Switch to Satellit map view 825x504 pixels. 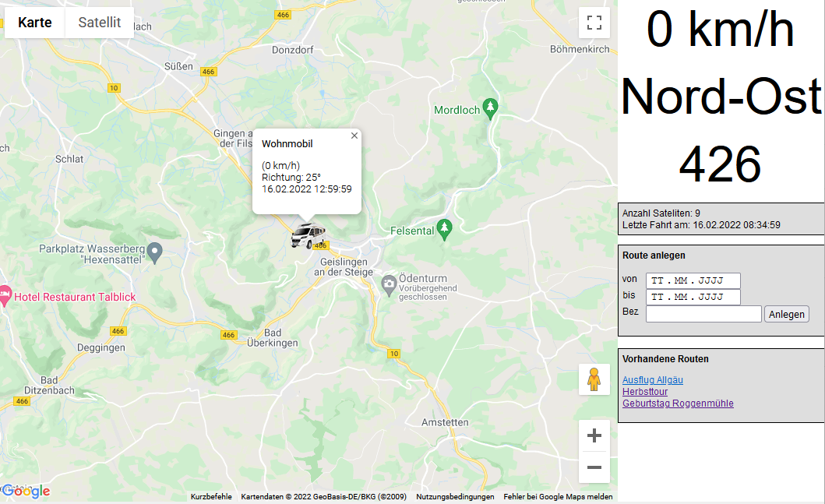99,23
